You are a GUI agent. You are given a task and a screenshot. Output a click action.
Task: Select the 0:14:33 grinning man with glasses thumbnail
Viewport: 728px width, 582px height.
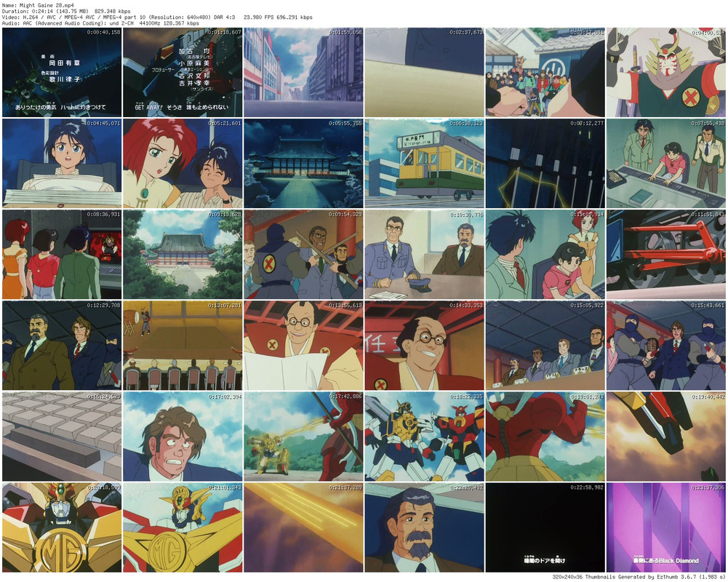(x=424, y=346)
